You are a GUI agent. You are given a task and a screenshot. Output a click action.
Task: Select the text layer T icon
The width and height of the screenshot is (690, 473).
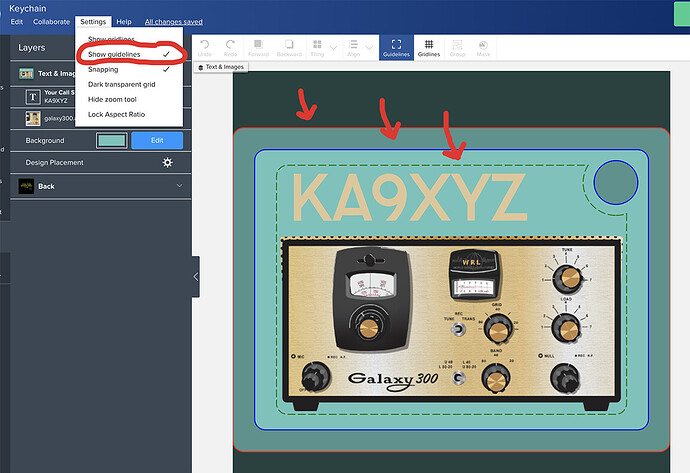tap(33, 97)
